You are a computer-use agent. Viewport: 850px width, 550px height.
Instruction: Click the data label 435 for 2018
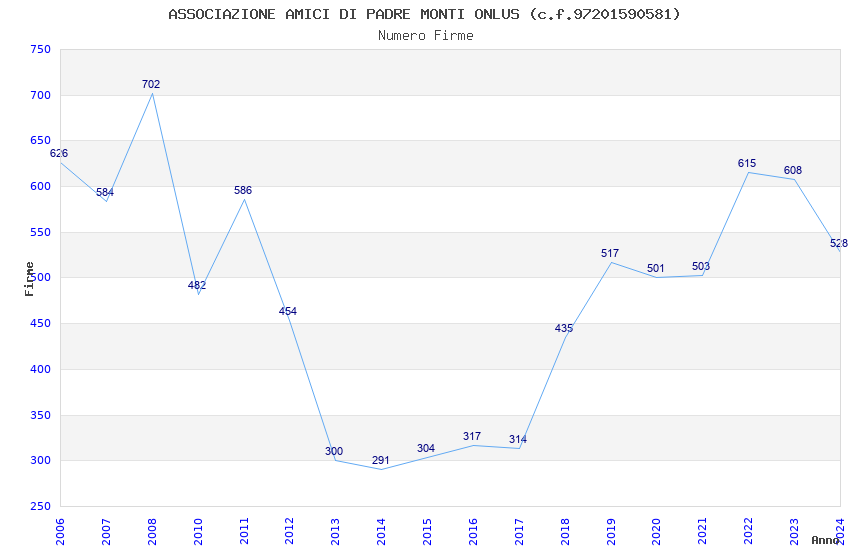click(x=564, y=328)
